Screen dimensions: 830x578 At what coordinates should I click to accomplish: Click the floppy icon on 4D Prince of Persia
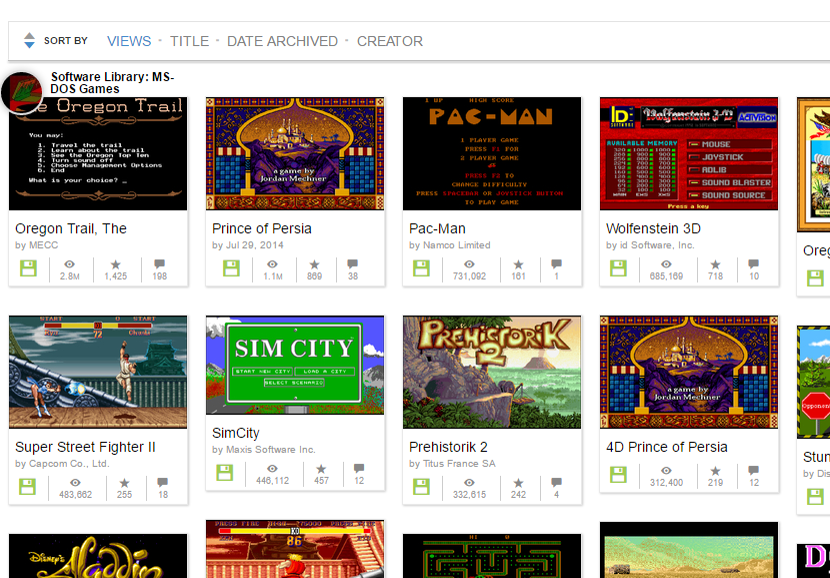click(618, 475)
